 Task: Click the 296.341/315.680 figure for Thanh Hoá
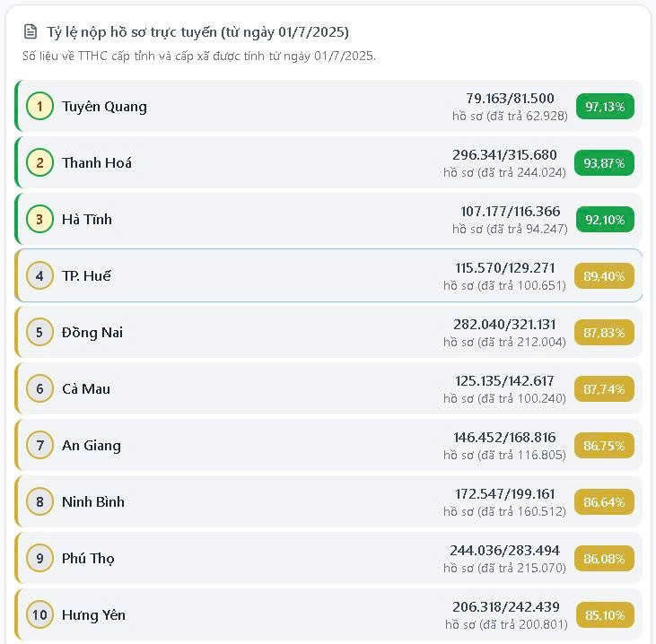(x=504, y=154)
